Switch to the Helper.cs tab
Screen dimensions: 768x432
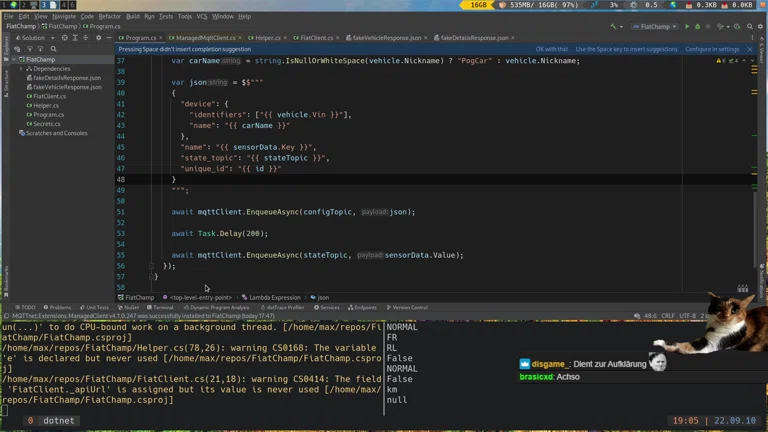[x=267, y=38]
